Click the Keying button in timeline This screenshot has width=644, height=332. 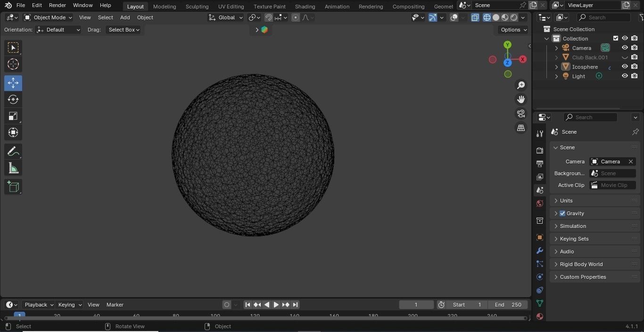69,305
